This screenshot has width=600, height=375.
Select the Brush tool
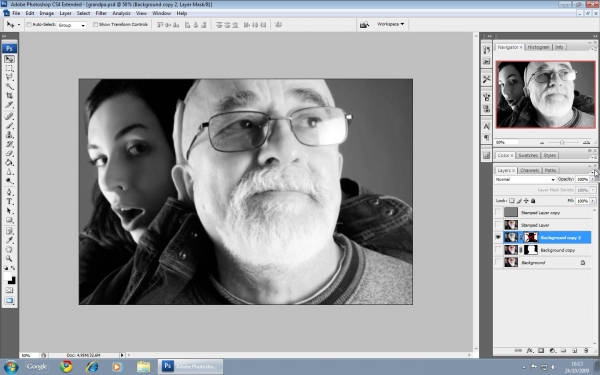coord(9,126)
